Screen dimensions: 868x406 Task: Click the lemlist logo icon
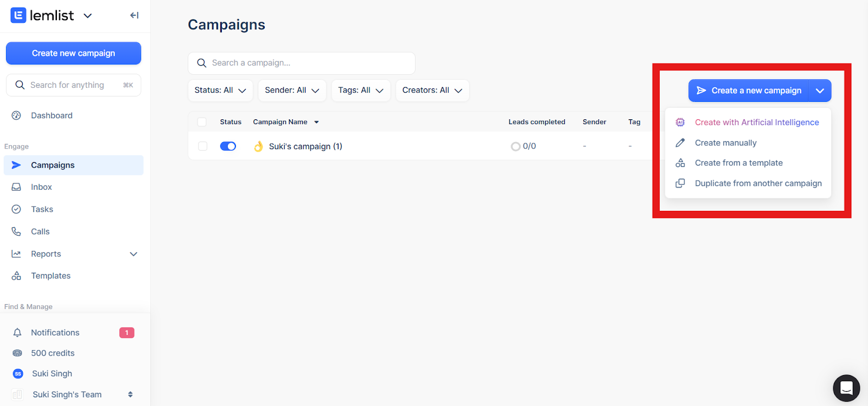18,15
